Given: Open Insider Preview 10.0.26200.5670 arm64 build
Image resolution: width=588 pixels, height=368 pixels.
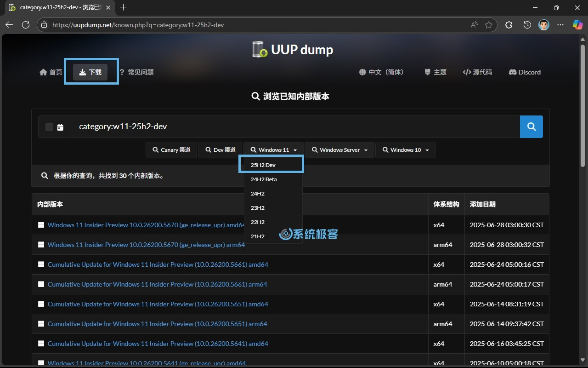Looking at the screenshot, I should [146, 245].
